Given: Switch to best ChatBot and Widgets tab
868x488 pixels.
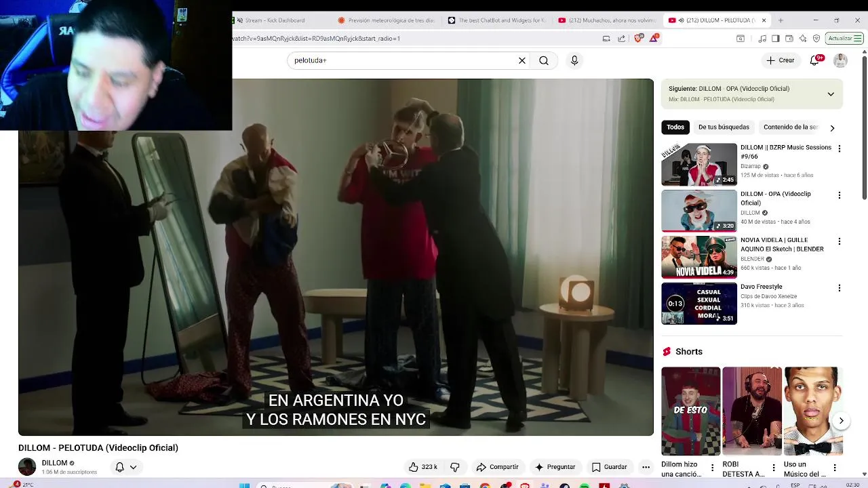Looking at the screenshot, I should [497, 20].
